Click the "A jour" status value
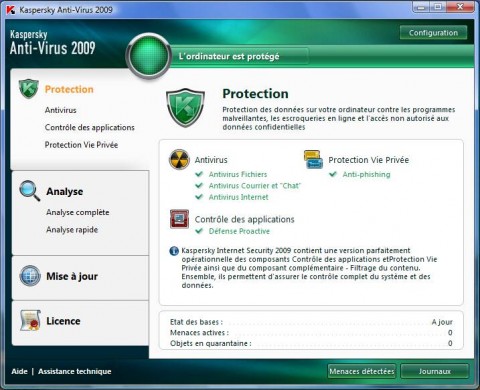Viewport: 480px width, 390px height. [442, 322]
